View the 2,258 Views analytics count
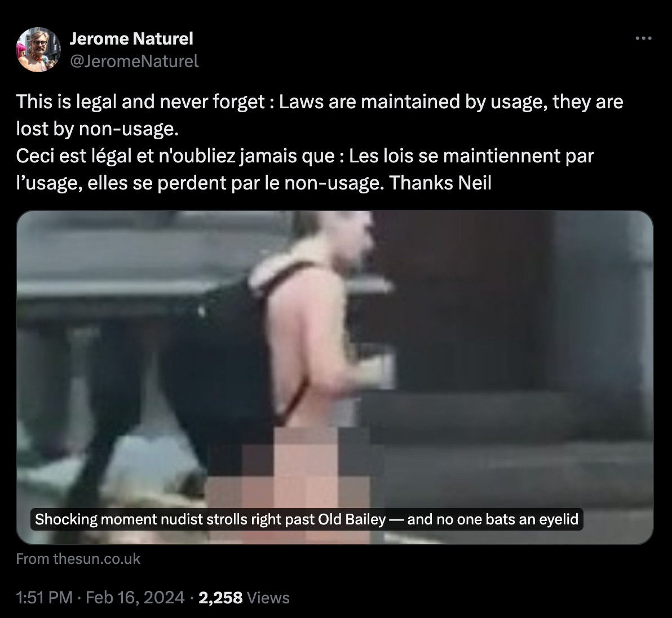Image resolution: width=672 pixels, height=618 pixels. click(x=244, y=598)
